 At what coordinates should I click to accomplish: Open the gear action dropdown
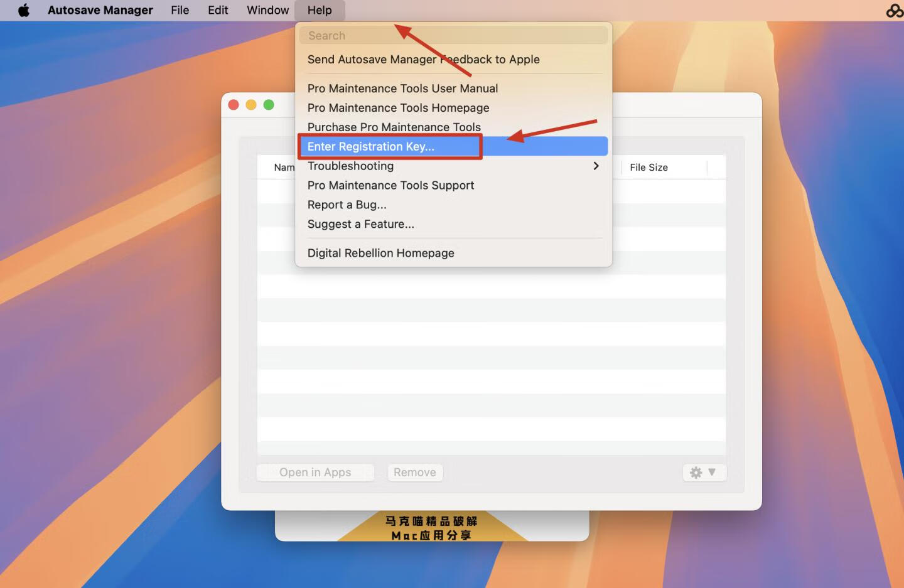click(704, 473)
